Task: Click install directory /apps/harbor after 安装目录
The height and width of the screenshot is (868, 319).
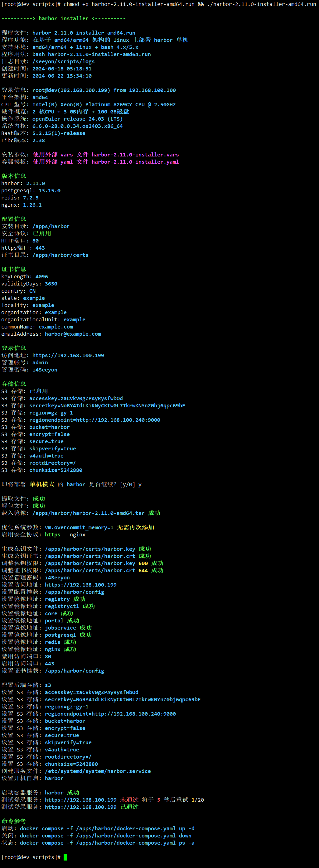Action: pyautogui.click(x=51, y=227)
